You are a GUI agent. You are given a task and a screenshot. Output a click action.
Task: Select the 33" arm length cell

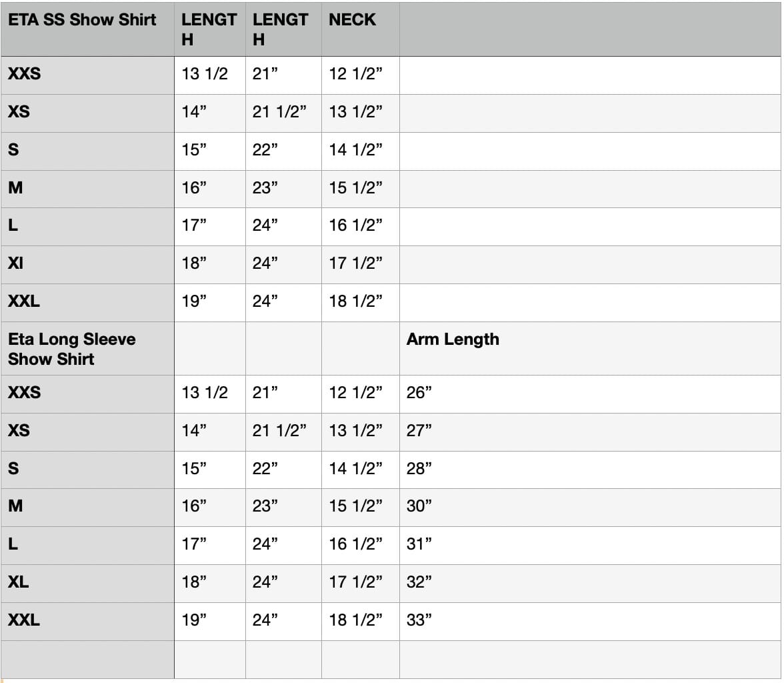pos(590,622)
